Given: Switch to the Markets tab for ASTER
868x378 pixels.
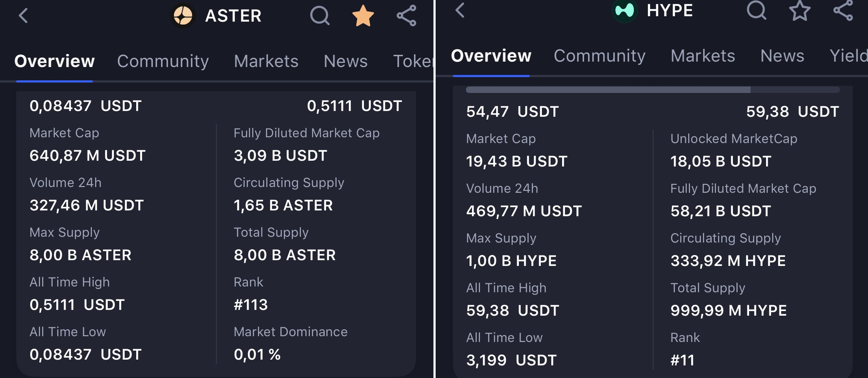Looking at the screenshot, I should (266, 61).
